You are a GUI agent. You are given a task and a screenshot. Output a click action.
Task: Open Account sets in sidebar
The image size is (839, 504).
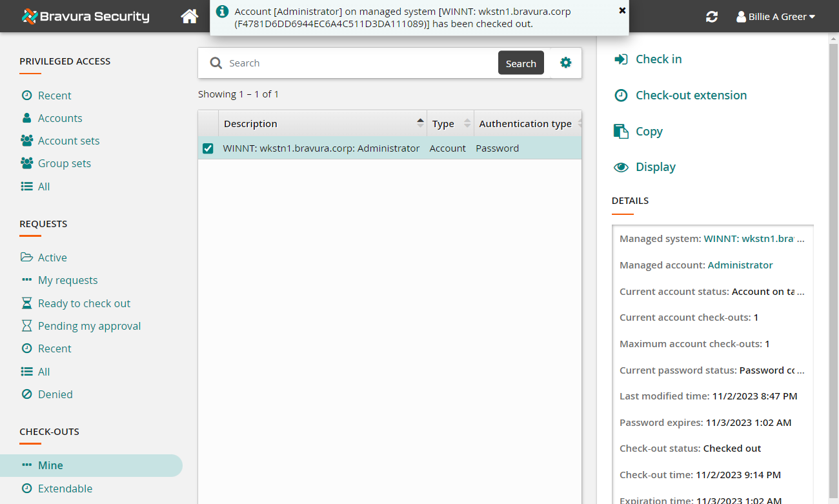68,141
